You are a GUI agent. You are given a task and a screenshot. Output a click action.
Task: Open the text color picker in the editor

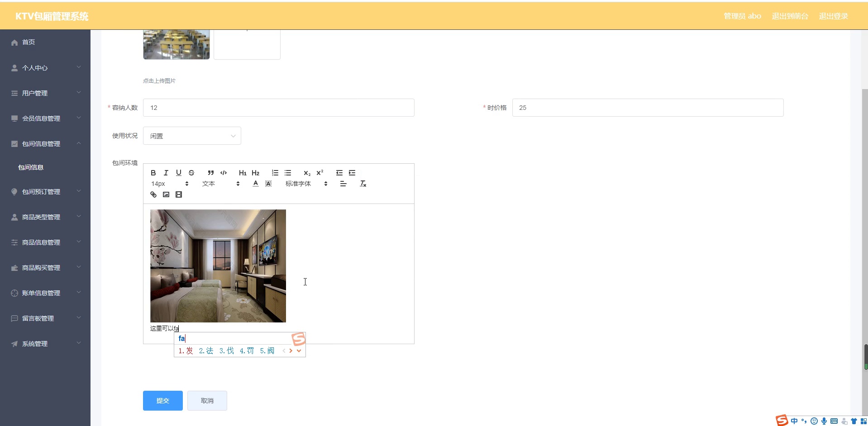point(255,184)
